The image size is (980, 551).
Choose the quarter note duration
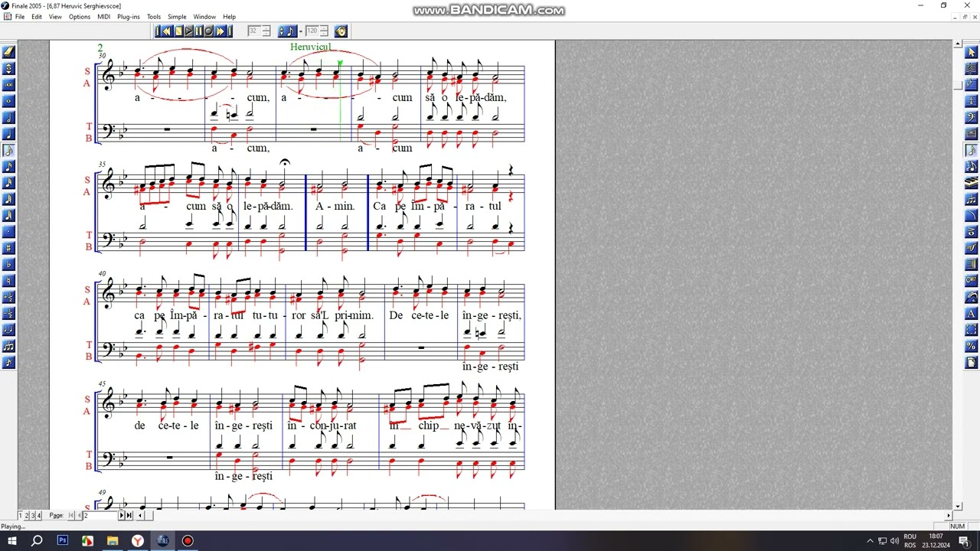coord(9,134)
